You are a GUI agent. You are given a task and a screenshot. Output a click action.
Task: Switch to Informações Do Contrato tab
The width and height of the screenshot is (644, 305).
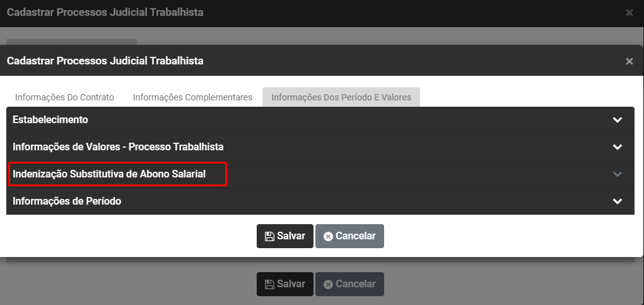(x=64, y=97)
